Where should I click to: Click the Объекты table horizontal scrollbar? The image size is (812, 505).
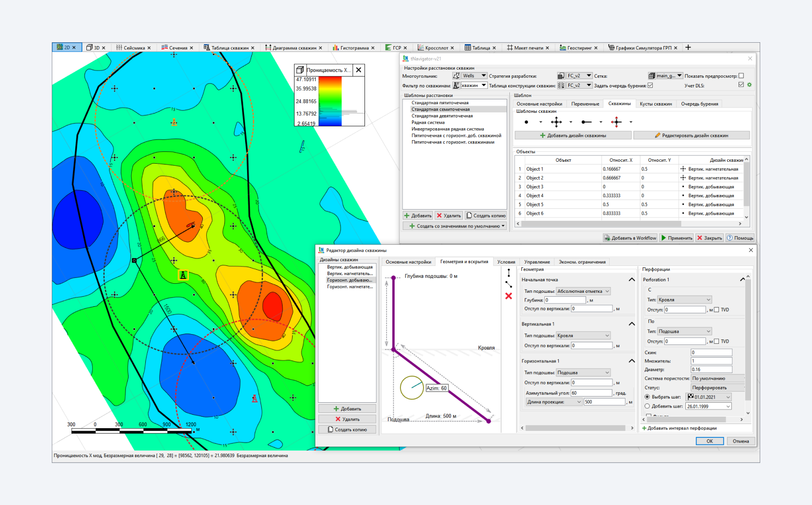600,224
